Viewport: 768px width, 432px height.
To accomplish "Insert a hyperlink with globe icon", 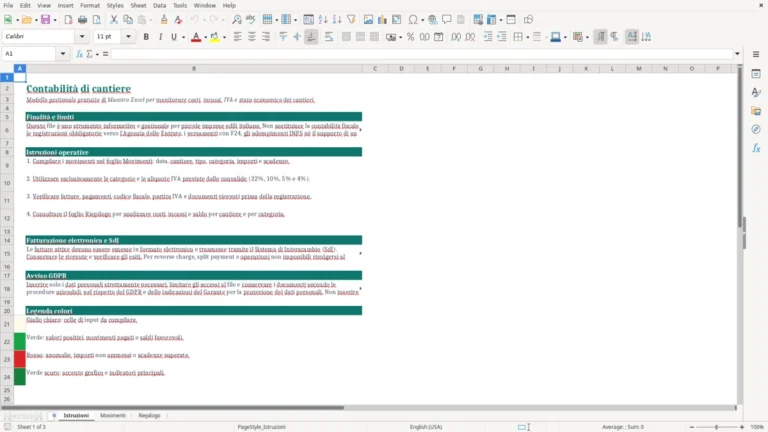I will (x=432, y=20).
